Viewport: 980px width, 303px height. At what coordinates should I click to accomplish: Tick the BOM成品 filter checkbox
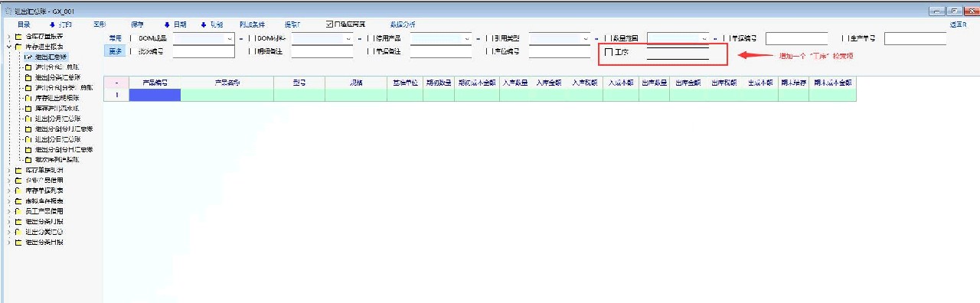[131, 37]
